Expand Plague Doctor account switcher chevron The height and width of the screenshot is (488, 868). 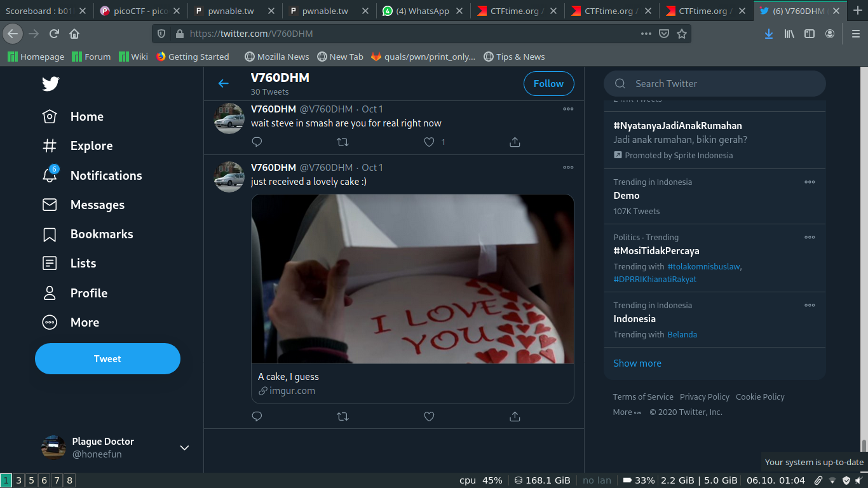pyautogui.click(x=184, y=448)
